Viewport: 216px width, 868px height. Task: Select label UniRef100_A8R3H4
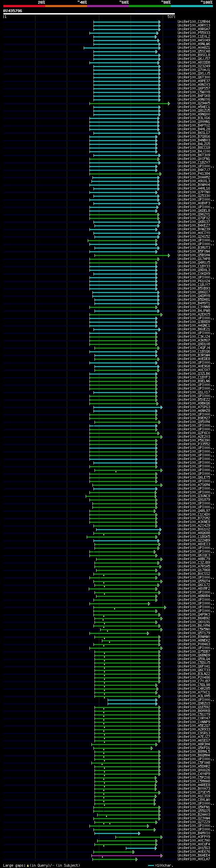tap(194, 744)
